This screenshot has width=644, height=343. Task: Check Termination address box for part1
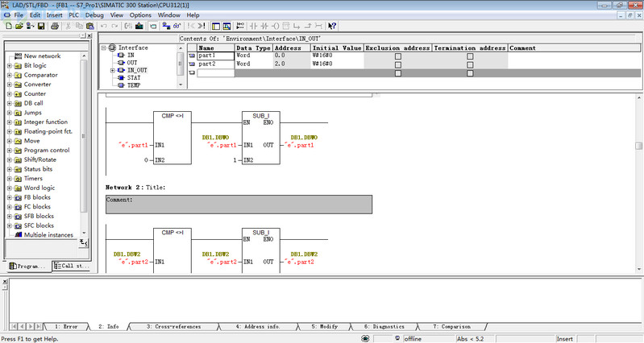pyautogui.click(x=470, y=56)
